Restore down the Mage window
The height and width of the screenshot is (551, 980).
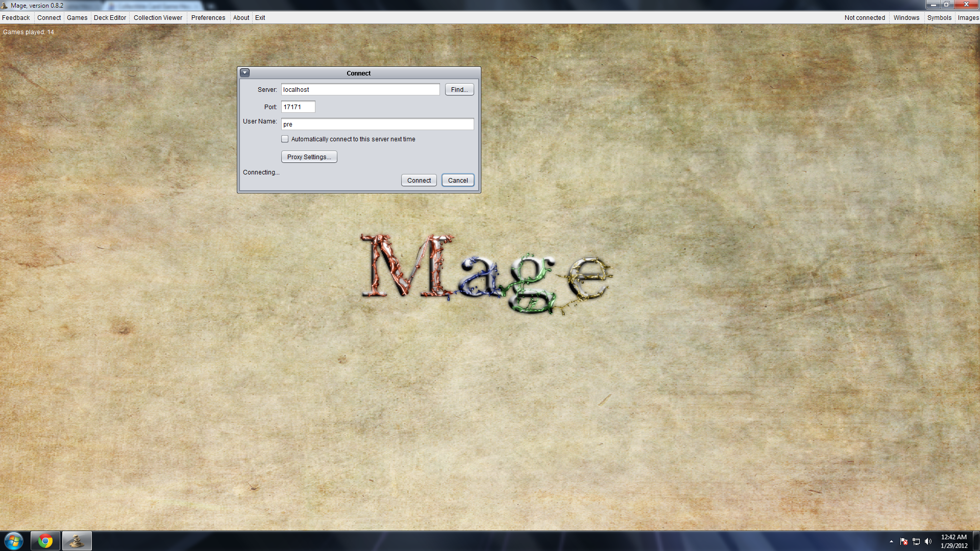coord(946,5)
